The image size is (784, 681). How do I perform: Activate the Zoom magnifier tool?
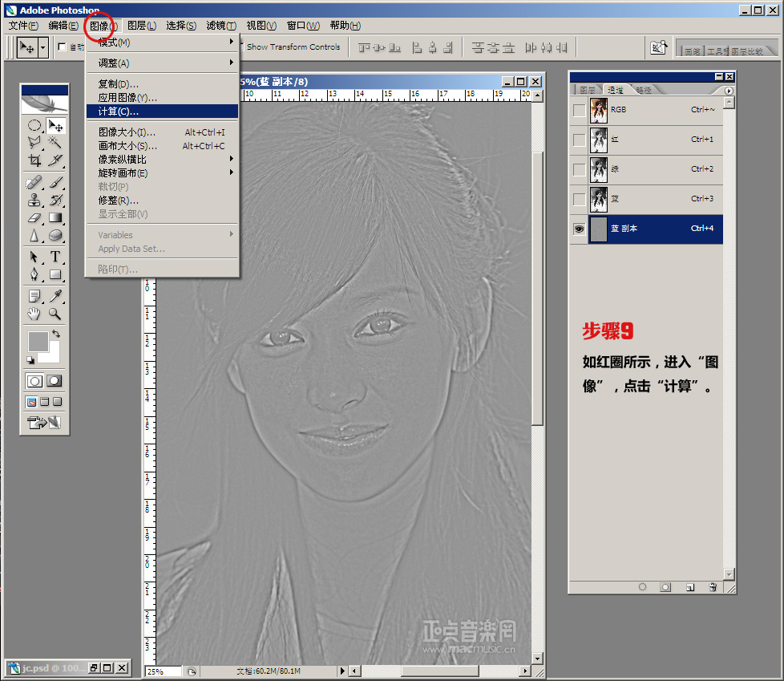(x=55, y=314)
